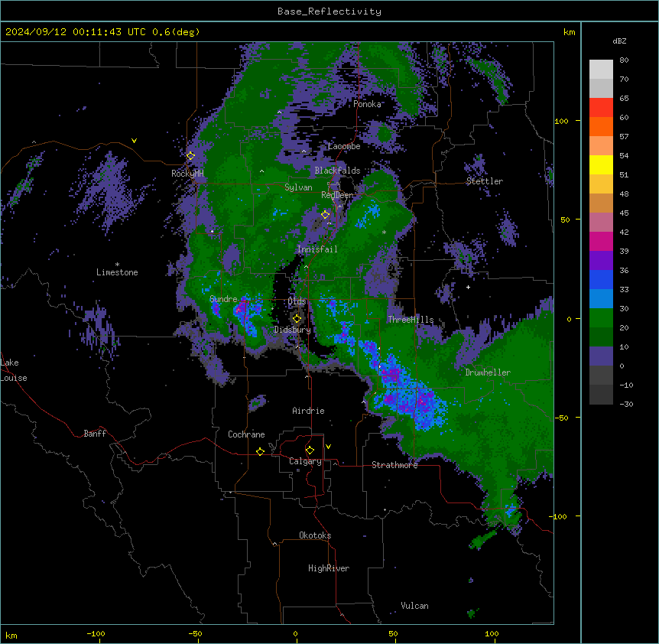Click the -30 value on the dBZ legend

(626, 404)
